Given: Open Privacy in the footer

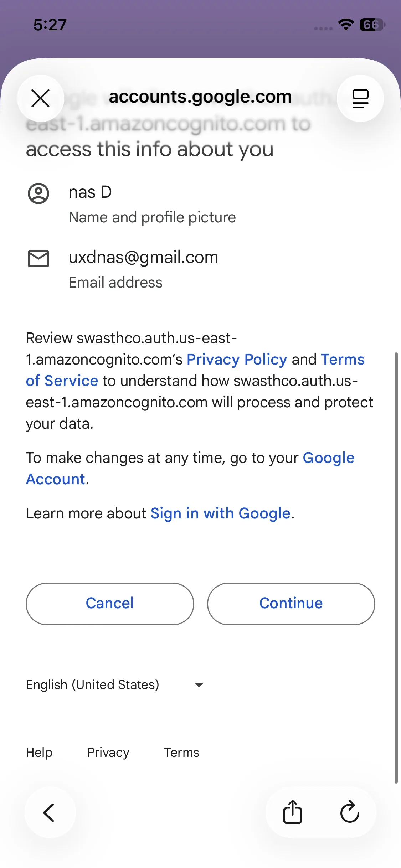Looking at the screenshot, I should point(108,753).
